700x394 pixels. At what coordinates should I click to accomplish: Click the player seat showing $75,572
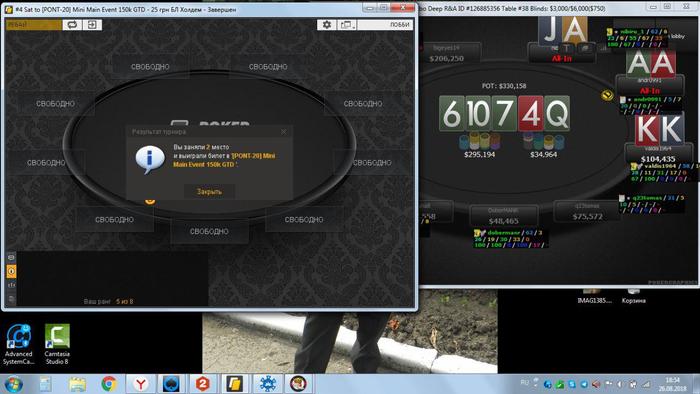pyautogui.click(x=587, y=212)
